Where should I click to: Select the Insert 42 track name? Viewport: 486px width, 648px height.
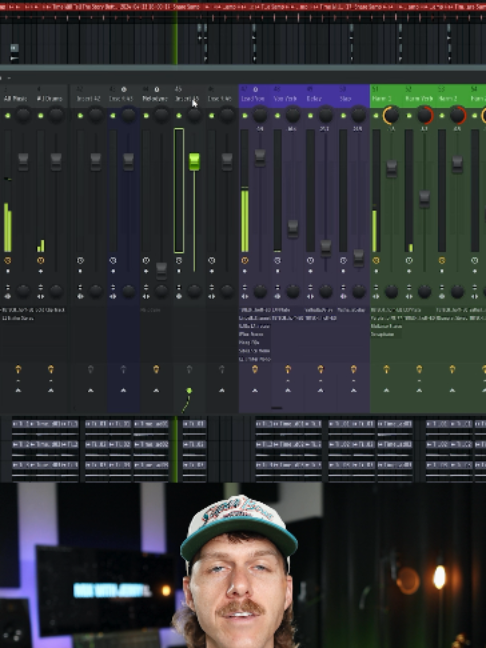pyautogui.click(x=88, y=99)
